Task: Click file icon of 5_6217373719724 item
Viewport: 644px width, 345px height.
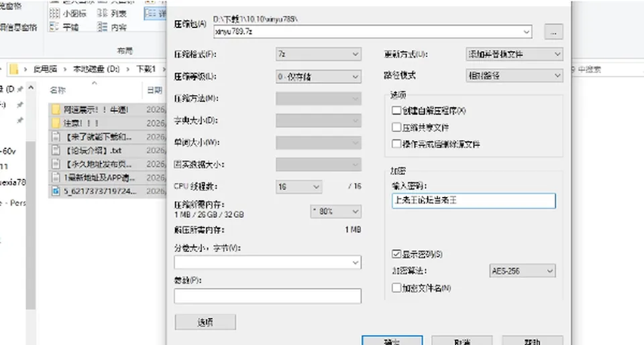Action: pyautogui.click(x=56, y=191)
